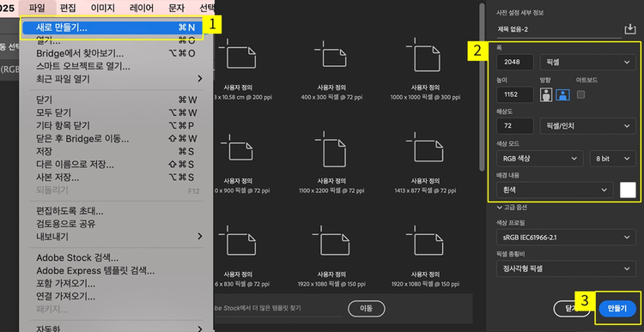Select 저장 menu item
This screenshot has height=332, width=644.
click(x=116, y=152)
